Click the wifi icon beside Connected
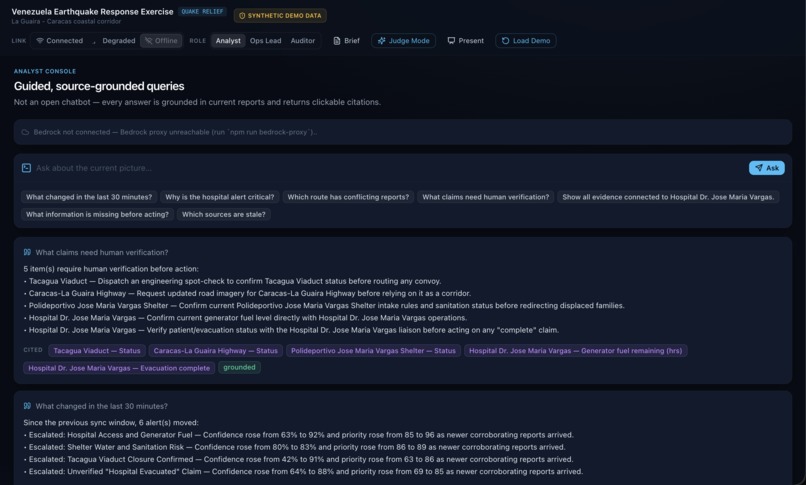Viewport: 806px width, 485px height. (40, 41)
